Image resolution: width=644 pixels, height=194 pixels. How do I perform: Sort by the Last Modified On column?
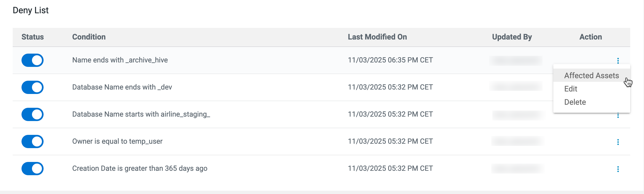[377, 37]
